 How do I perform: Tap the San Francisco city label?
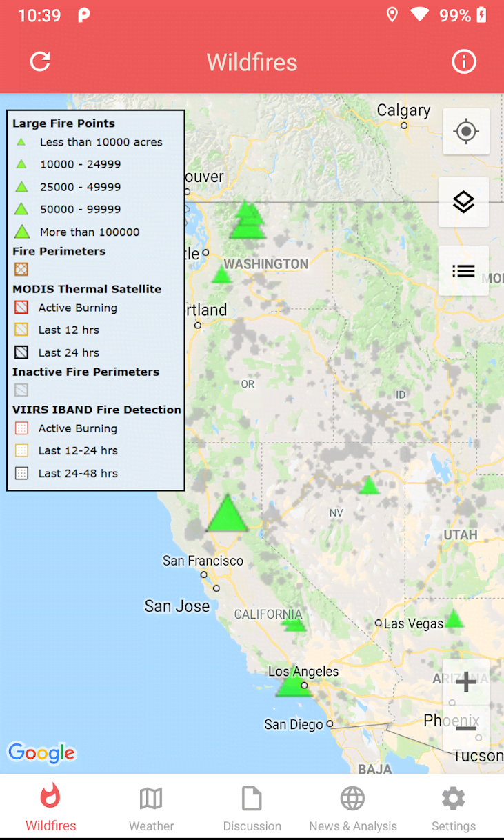tap(203, 561)
